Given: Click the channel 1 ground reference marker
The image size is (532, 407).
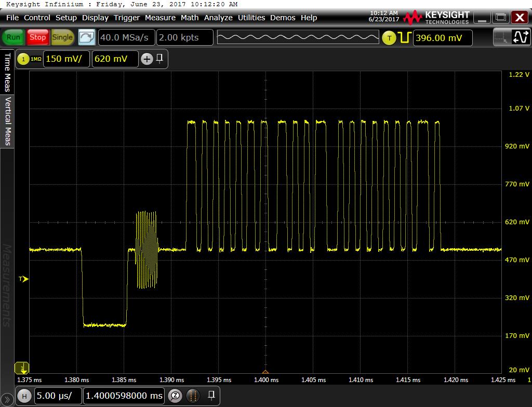Looking at the screenshot, I should tap(22, 368).
